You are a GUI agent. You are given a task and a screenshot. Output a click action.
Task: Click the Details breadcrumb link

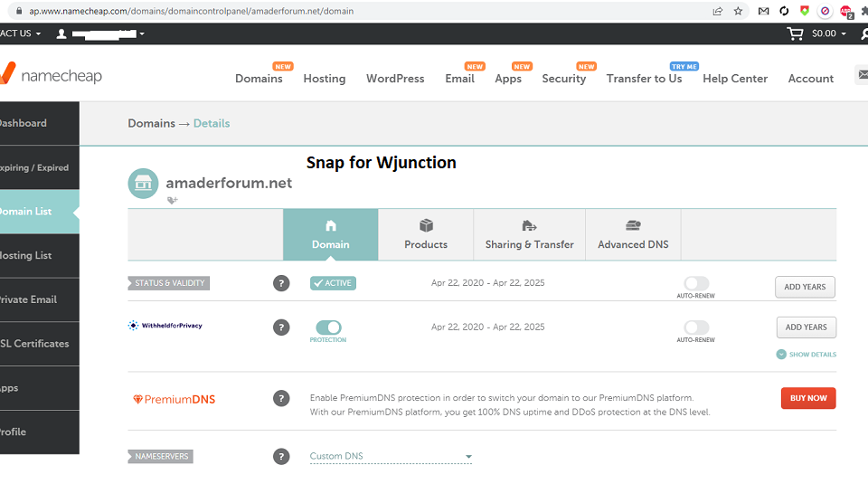pyautogui.click(x=212, y=124)
